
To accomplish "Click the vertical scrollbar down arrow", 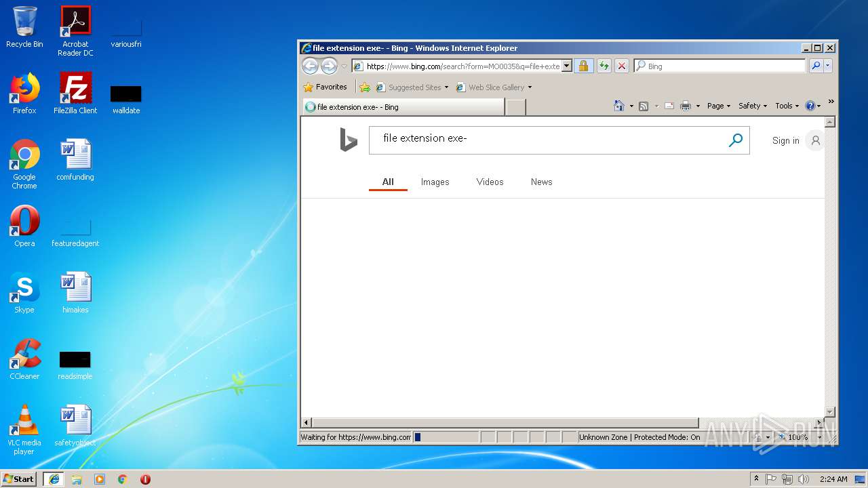I will [x=829, y=411].
